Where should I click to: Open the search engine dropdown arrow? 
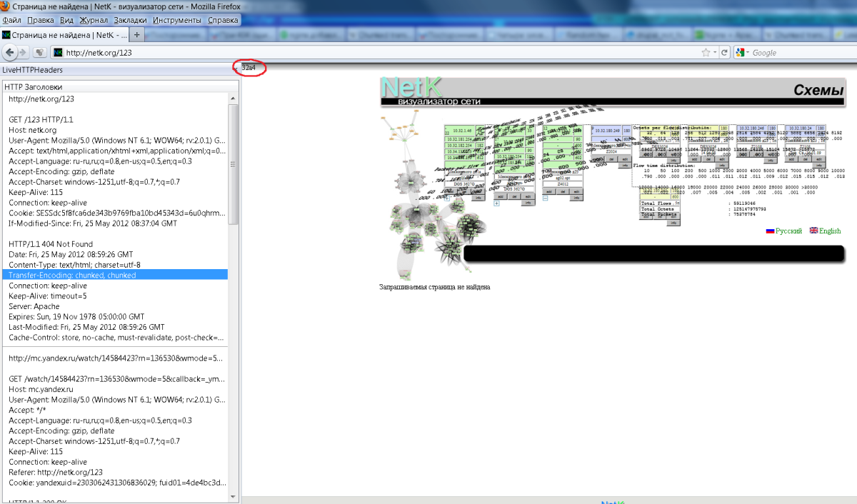(x=748, y=53)
